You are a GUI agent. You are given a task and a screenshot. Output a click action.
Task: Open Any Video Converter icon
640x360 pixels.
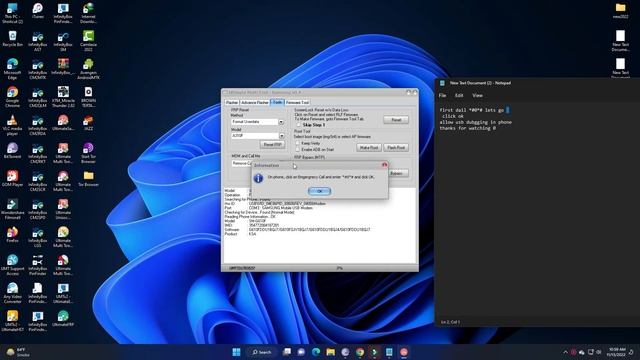pos(12,293)
